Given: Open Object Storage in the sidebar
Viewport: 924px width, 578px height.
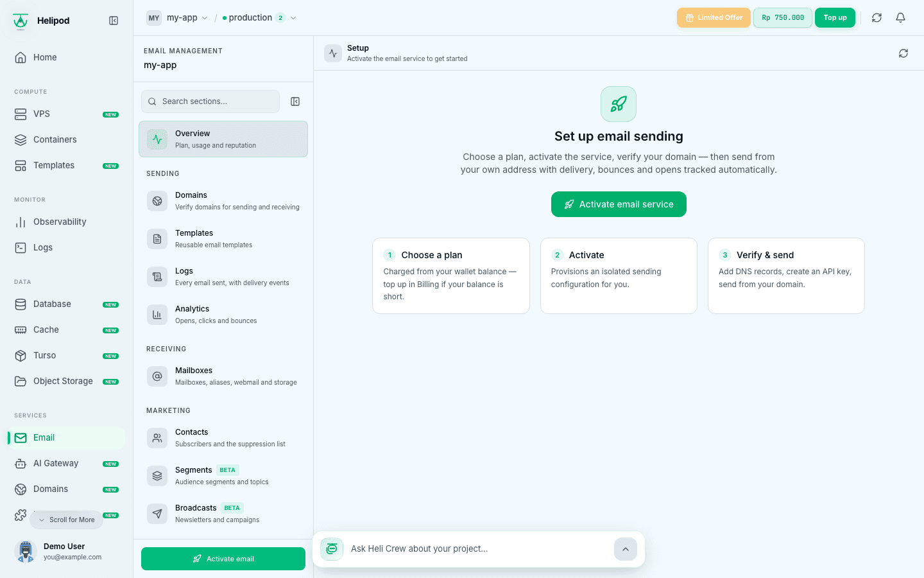Looking at the screenshot, I should [67, 381].
